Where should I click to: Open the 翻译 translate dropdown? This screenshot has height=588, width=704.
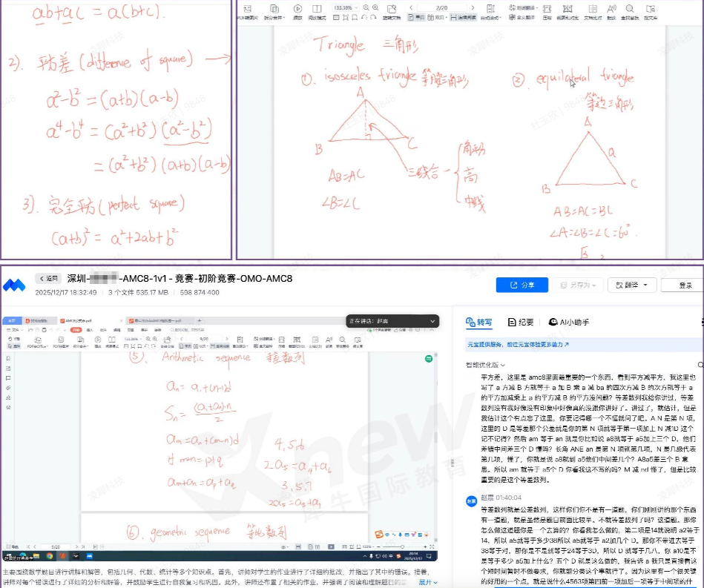pos(632,285)
